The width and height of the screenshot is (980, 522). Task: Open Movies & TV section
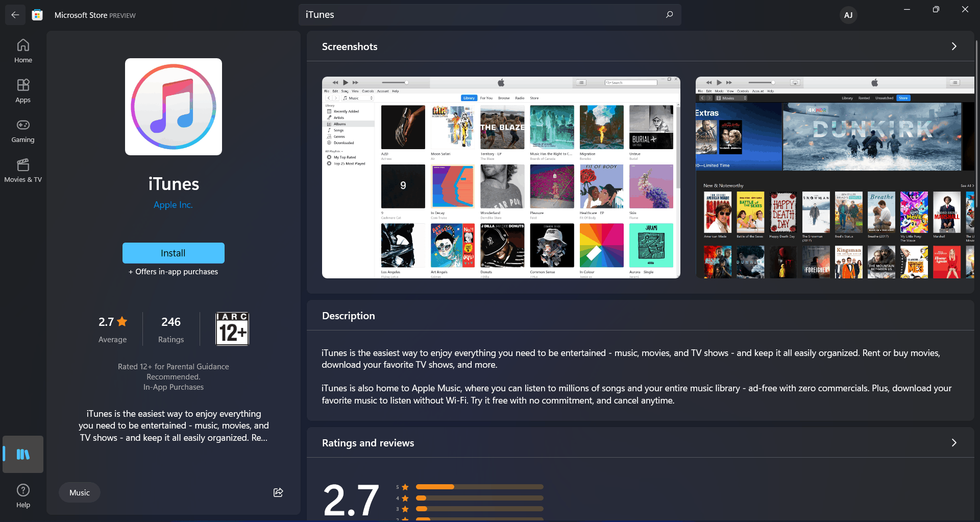click(23, 171)
